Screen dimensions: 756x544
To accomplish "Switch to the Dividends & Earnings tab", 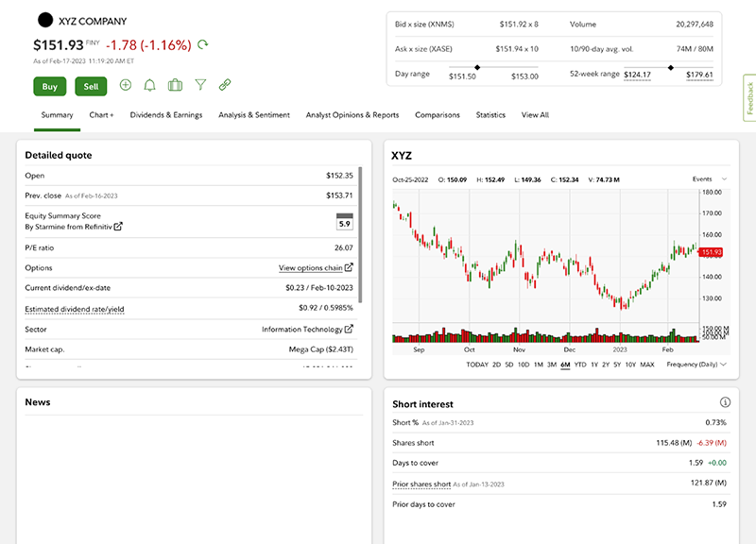I will click(x=165, y=115).
